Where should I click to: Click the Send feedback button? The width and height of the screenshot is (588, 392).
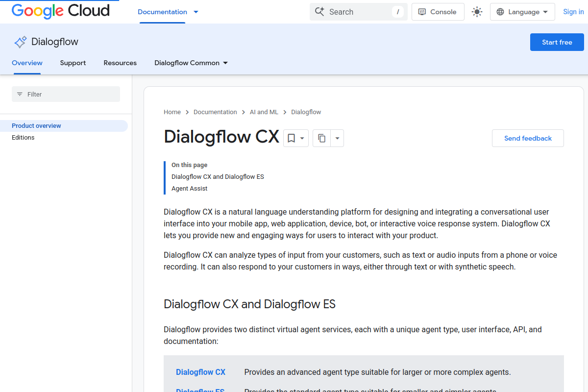528,138
